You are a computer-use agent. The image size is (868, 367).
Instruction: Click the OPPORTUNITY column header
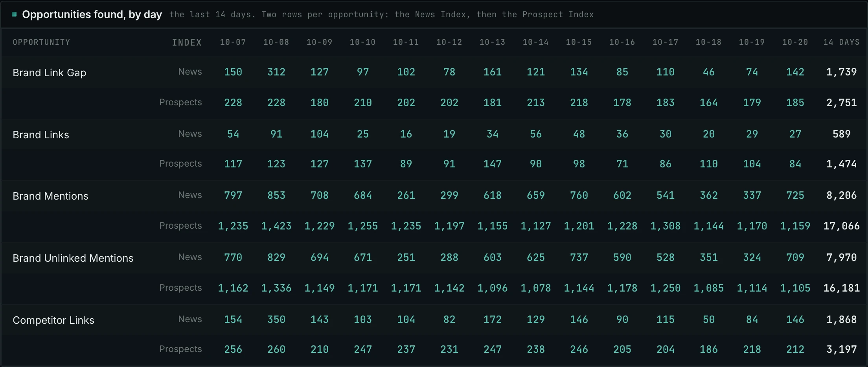point(41,42)
